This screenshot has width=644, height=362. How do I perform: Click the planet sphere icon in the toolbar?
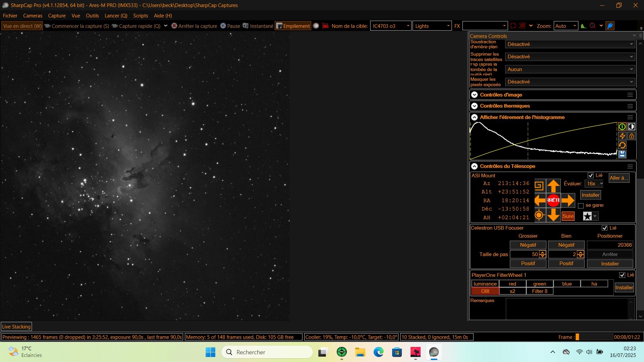[316, 26]
